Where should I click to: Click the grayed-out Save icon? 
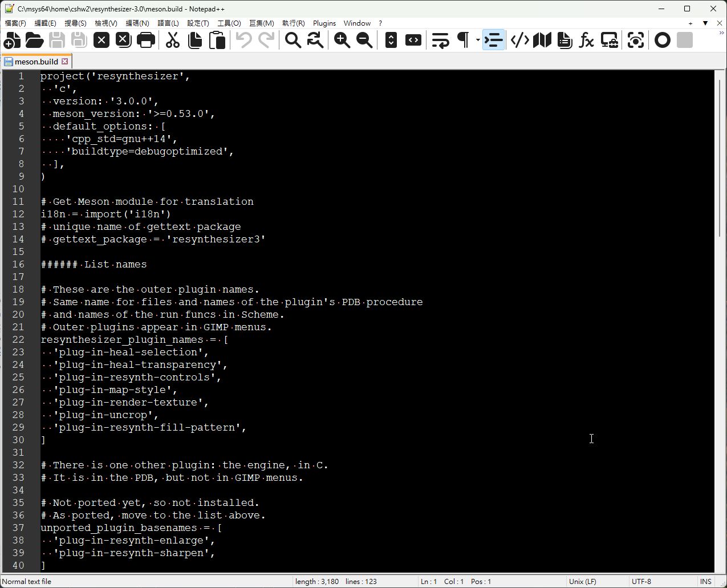pos(56,40)
